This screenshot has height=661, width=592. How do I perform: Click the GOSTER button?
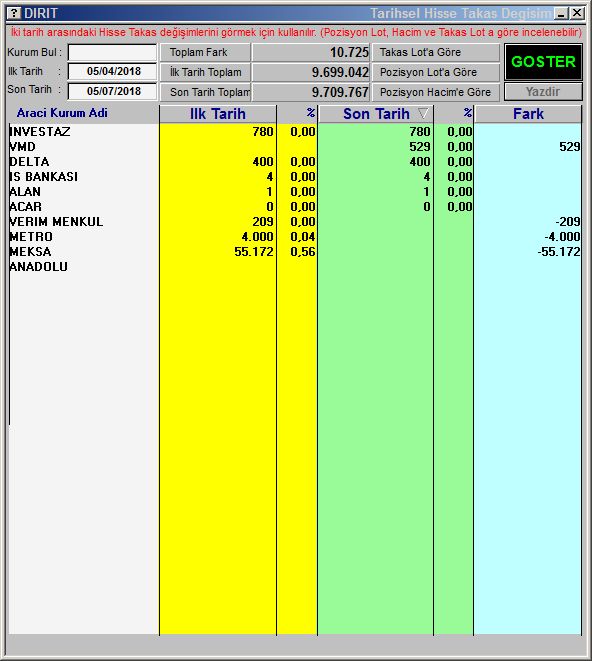[543, 62]
